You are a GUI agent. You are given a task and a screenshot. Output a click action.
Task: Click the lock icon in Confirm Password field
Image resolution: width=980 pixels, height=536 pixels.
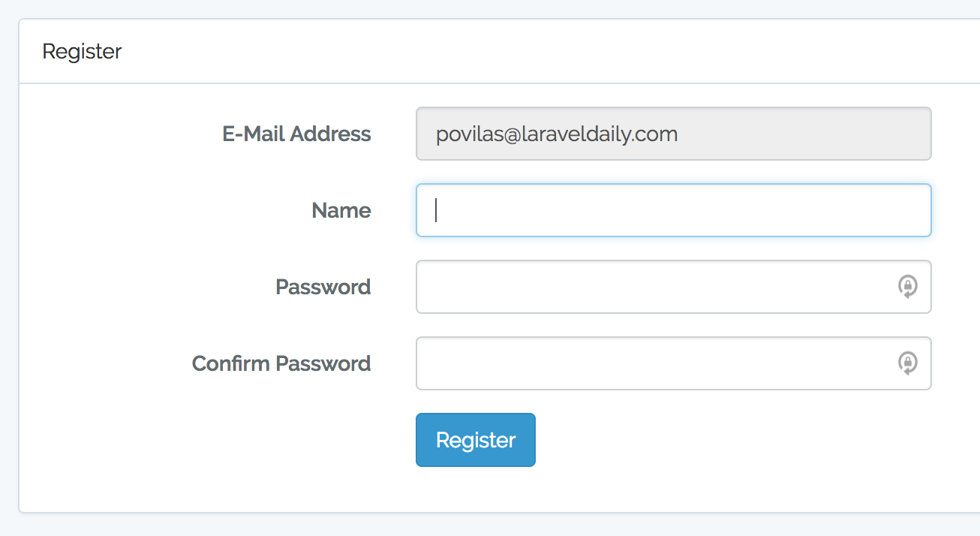tap(908, 363)
